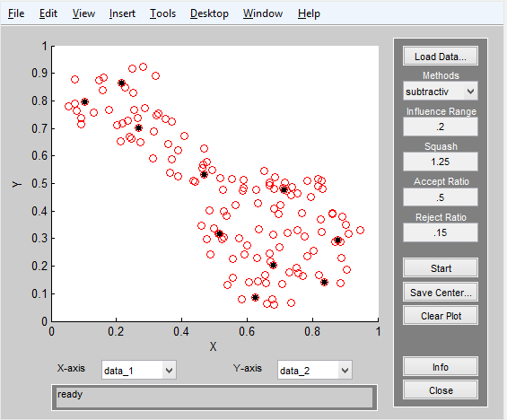This screenshot has width=507, height=420.
Task: Open the File menu
Action: click(16, 13)
